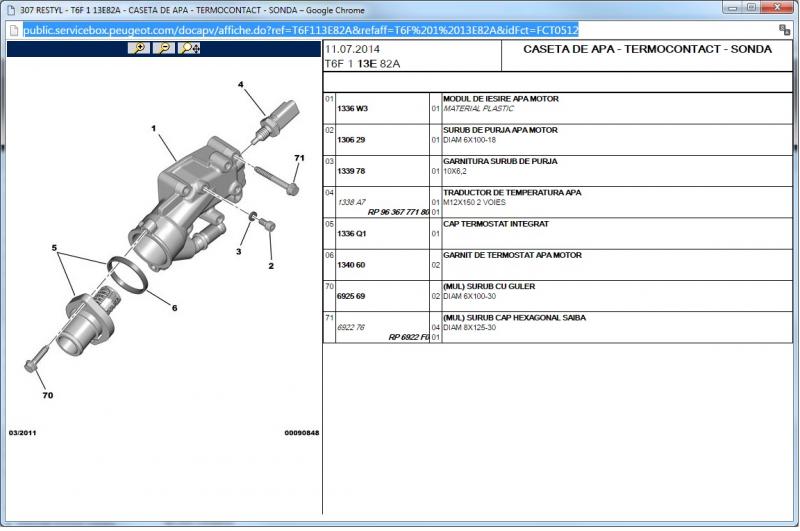Click DIAM 6X100-30 specification
This screenshot has width=800, height=531.
click(x=469, y=296)
